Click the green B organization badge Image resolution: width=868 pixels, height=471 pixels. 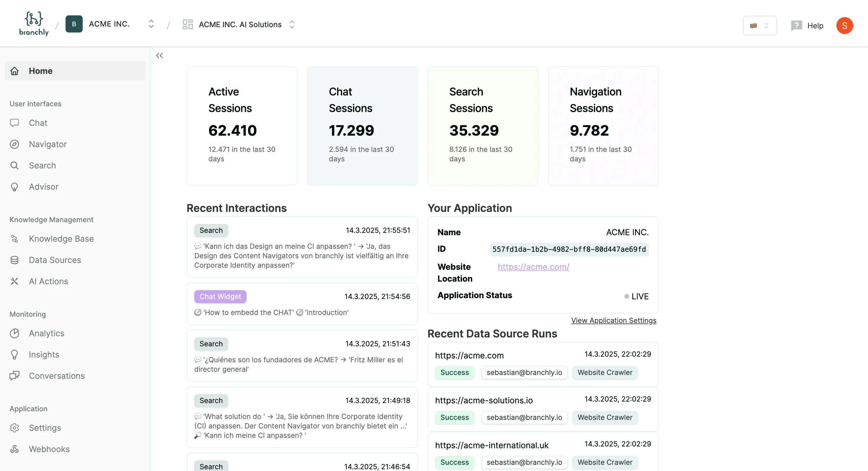(74, 24)
